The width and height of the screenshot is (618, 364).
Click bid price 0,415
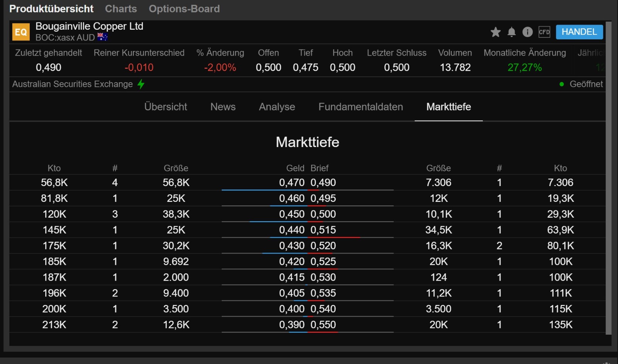[292, 278]
